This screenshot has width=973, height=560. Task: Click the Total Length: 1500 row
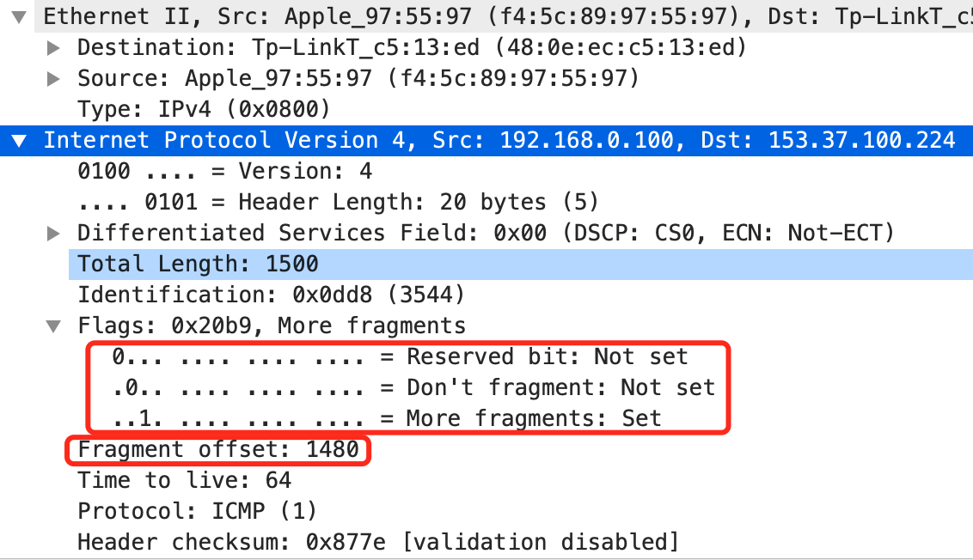pyautogui.click(x=198, y=265)
